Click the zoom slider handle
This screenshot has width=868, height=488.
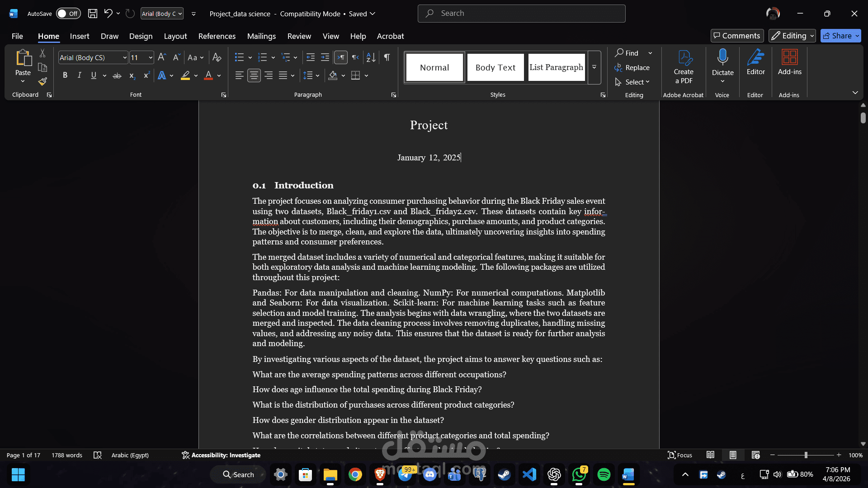click(x=806, y=455)
